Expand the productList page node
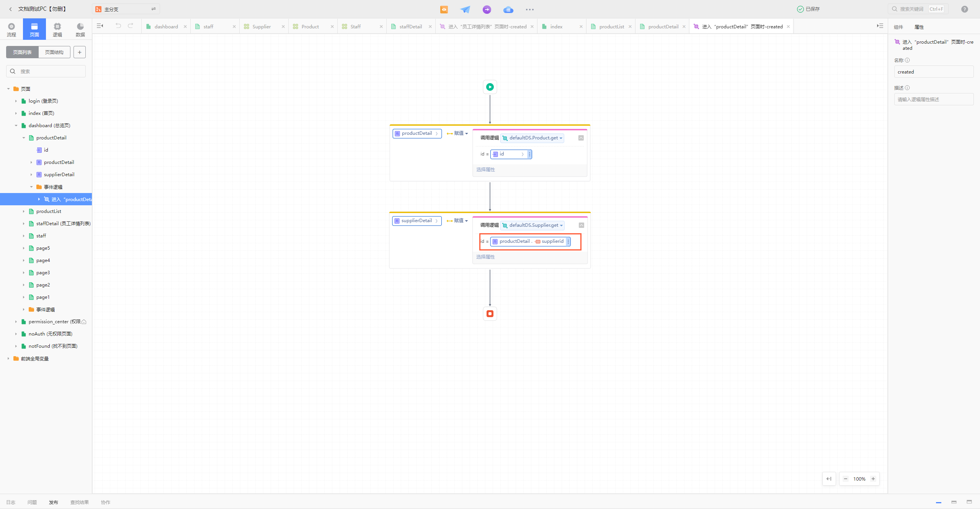980x509 pixels. 24,211
